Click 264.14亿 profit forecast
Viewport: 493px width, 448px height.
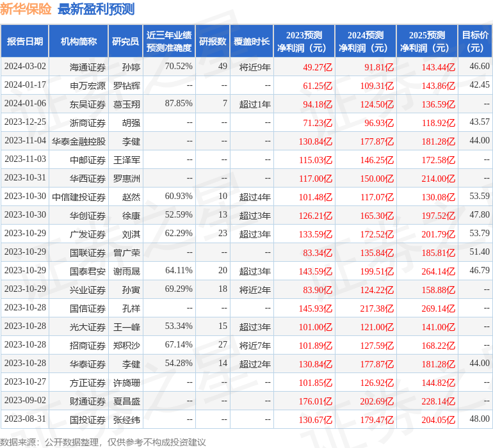(x=439, y=271)
